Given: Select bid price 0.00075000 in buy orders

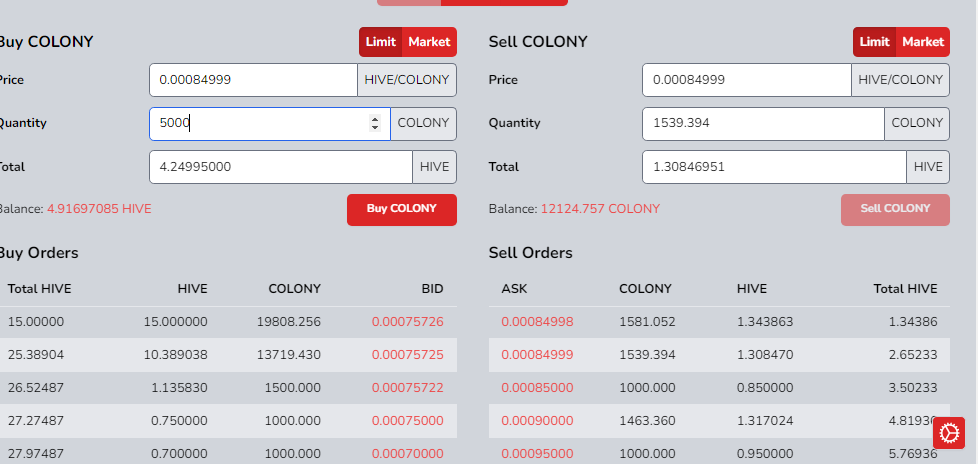Looking at the screenshot, I should (407, 422).
